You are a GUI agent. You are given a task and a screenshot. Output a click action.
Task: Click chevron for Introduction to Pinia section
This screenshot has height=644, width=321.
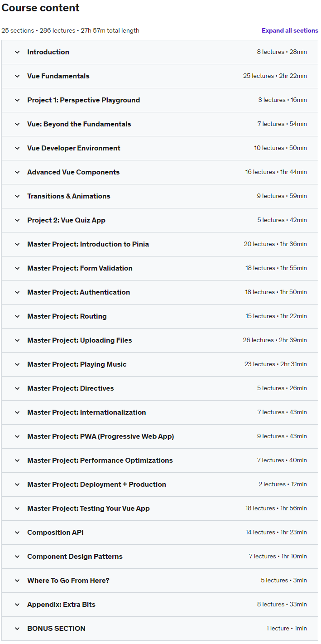click(x=17, y=244)
